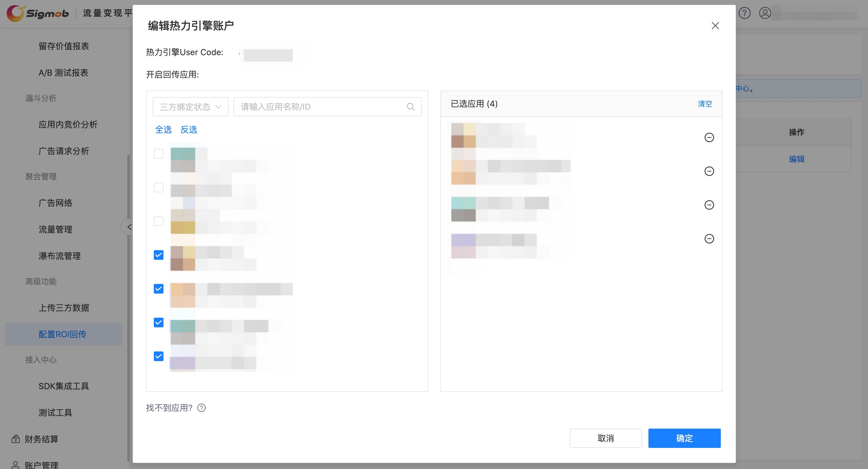
Task: Check the second unchecked app checkbox
Action: tap(158, 187)
